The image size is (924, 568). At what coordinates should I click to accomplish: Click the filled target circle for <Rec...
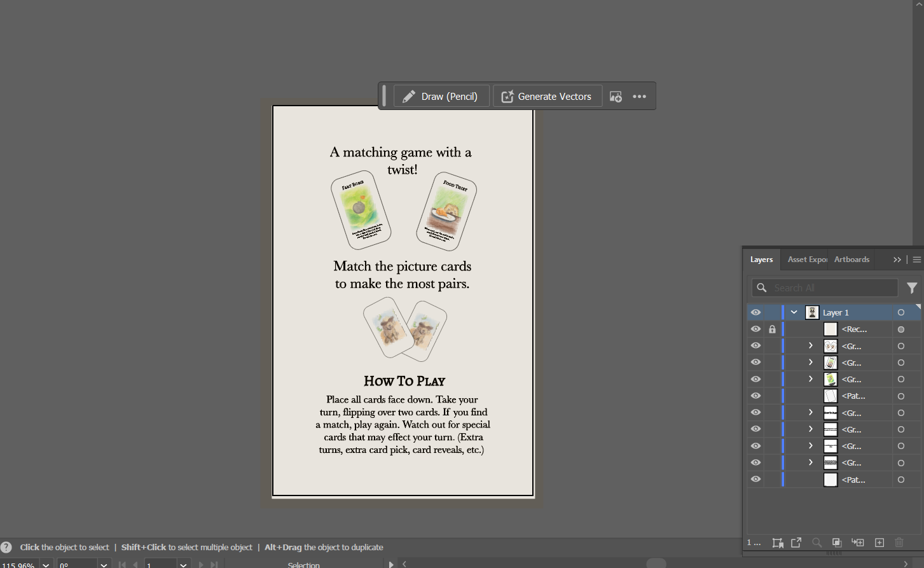(x=900, y=329)
